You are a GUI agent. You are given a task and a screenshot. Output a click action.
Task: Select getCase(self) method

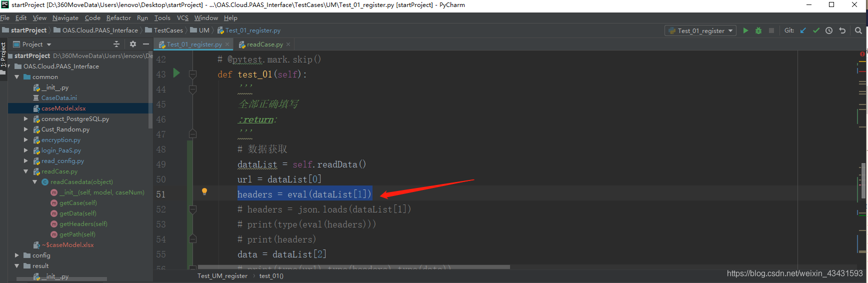click(x=78, y=203)
